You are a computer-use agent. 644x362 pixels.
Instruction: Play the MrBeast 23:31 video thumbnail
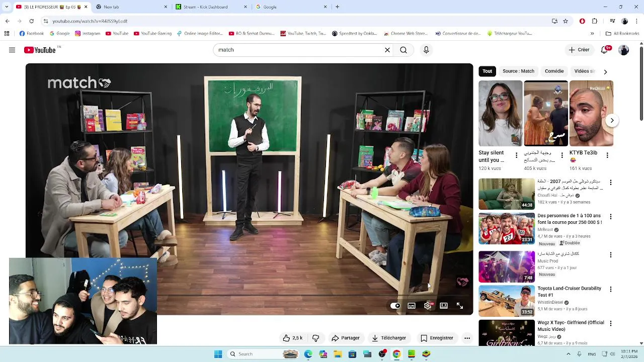point(507,229)
